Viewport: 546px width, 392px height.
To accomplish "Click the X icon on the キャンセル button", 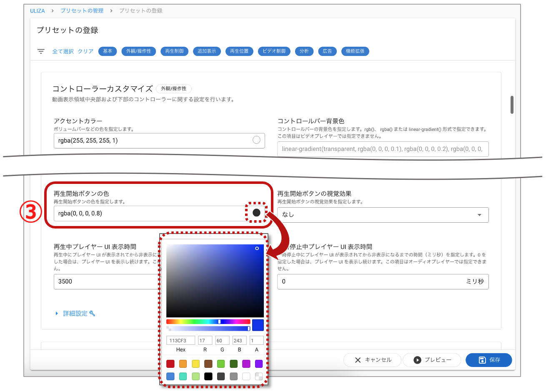I will [x=357, y=360].
